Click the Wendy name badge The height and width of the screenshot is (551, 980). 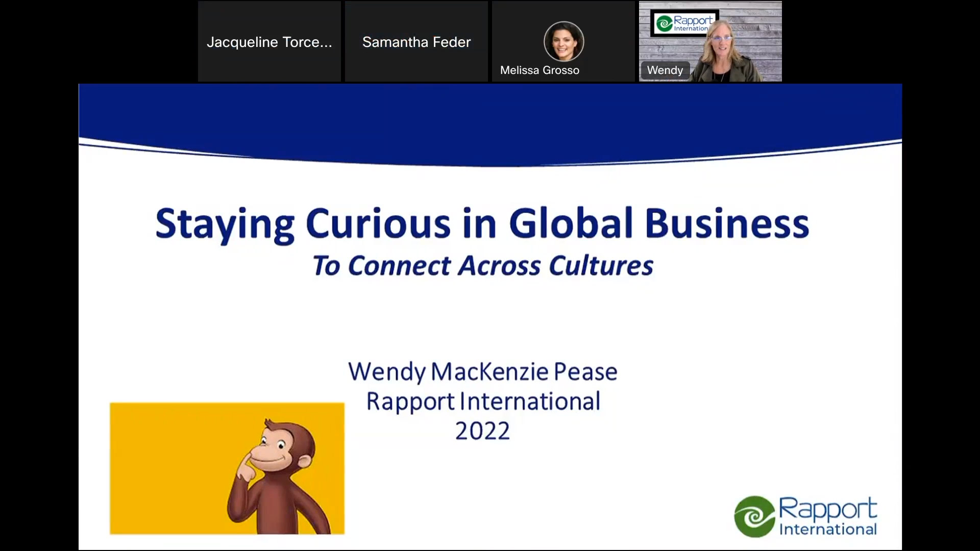(665, 70)
